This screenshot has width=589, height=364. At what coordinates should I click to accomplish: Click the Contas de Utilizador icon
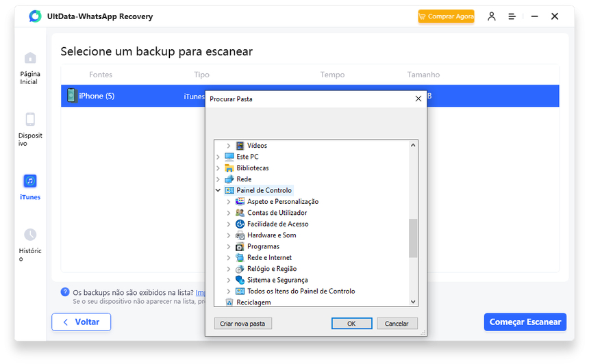240,213
